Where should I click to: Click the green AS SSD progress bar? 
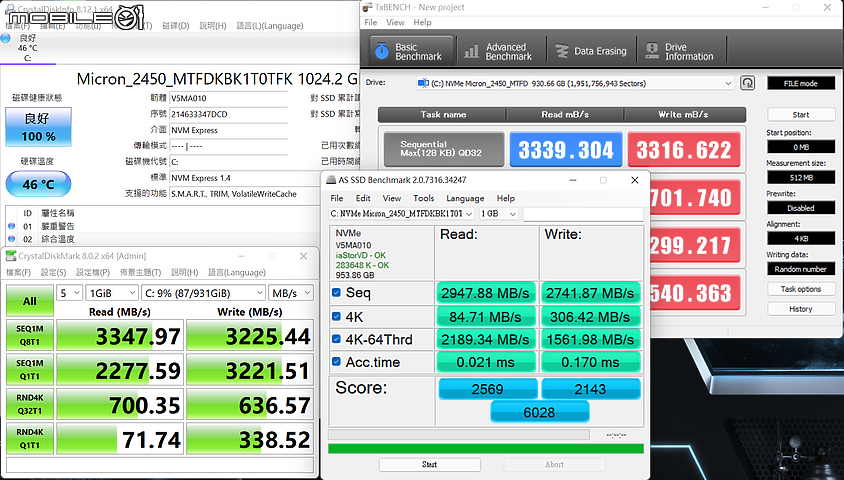tap(486, 449)
